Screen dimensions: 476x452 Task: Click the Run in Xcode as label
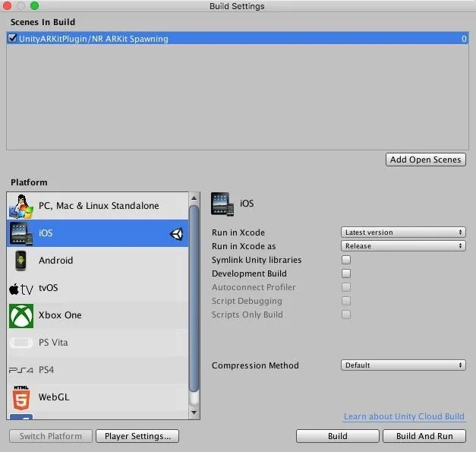tap(244, 246)
